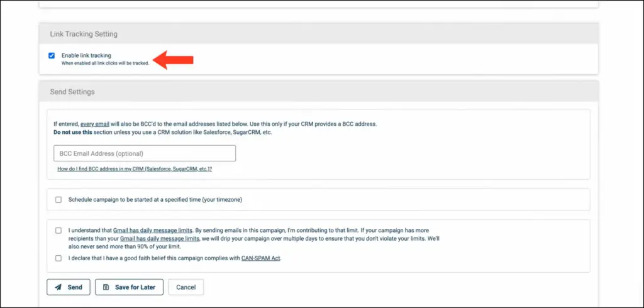The height and width of the screenshot is (308, 644).
Task: Click the Cancel button
Action: pos(186,287)
